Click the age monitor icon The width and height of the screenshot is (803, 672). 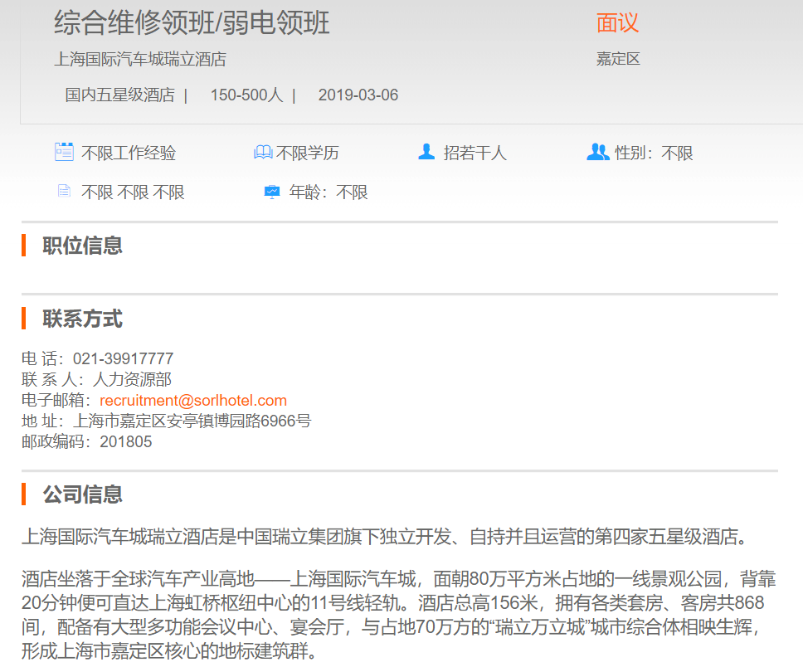(272, 192)
